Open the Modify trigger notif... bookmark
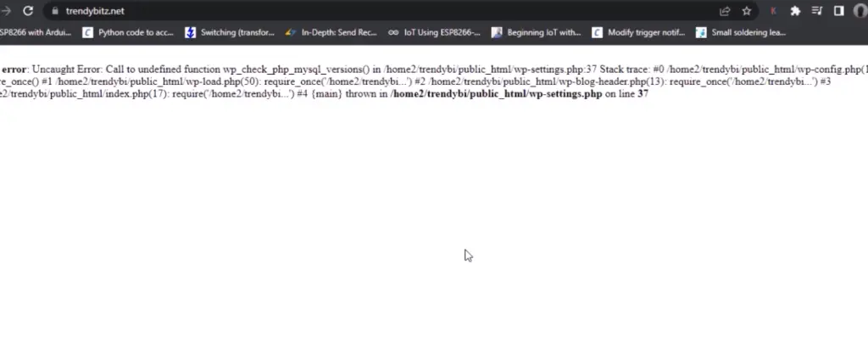 [x=638, y=33]
